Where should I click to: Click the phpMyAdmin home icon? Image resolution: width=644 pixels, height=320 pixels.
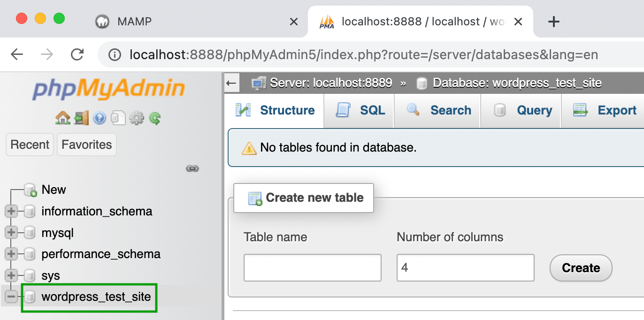pos(62,117)
